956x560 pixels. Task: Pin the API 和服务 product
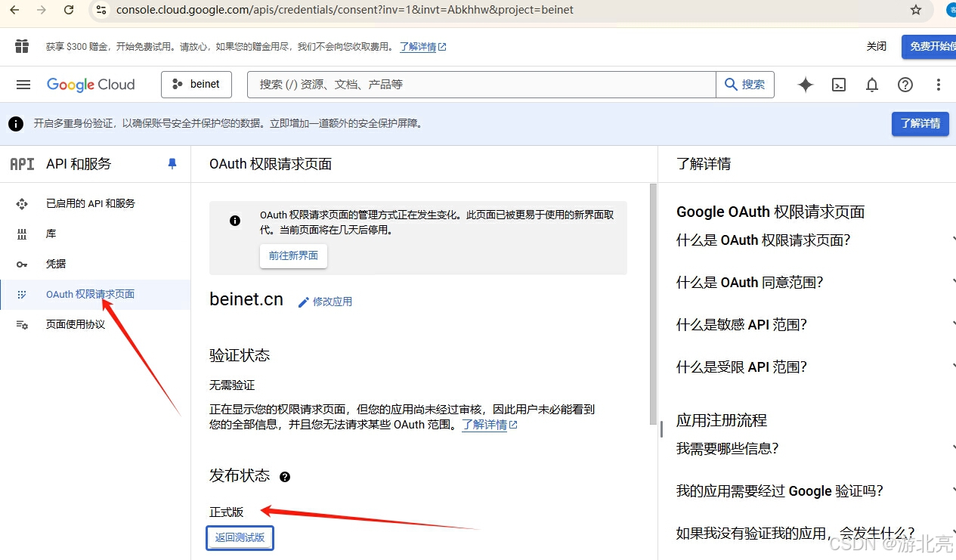[172, 163]
